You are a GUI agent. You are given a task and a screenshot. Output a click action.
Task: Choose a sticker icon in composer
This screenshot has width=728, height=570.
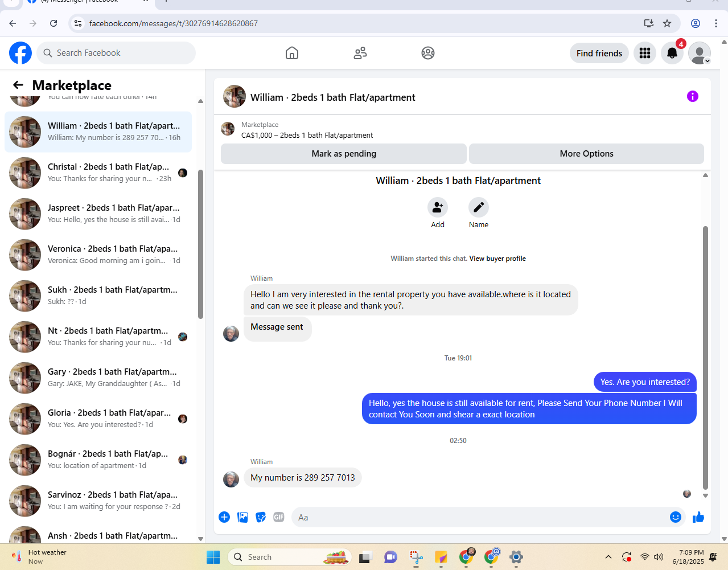coord(261,517)
